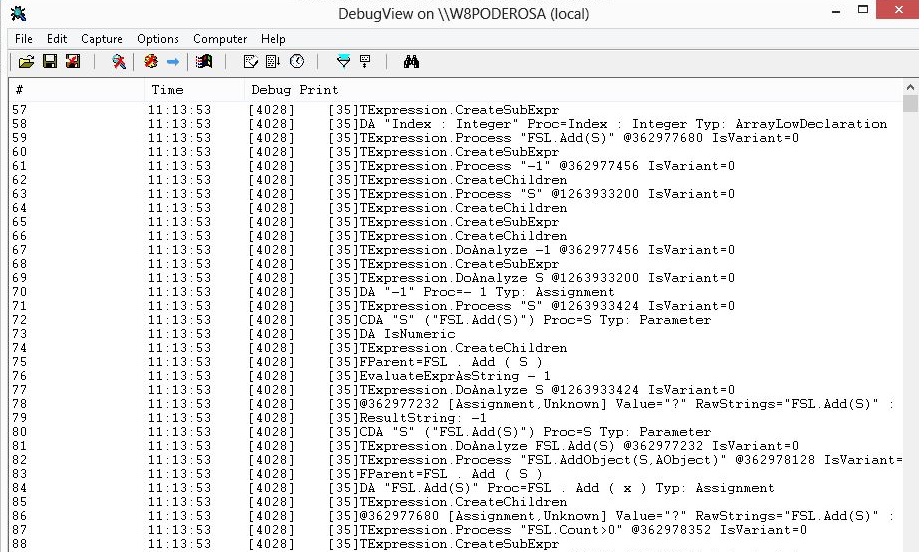Select row 83 FParent=FSL . Add ( S )

coord(456,474)
